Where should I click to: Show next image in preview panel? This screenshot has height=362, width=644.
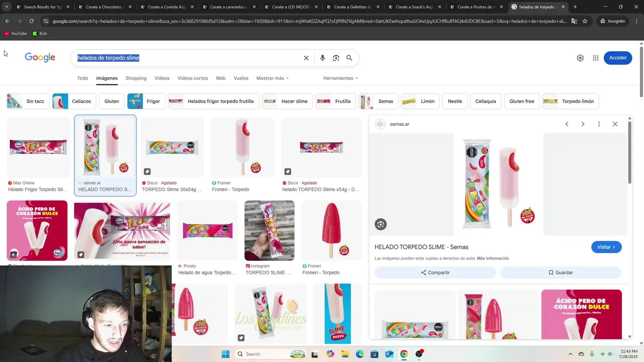click(x=583, y=124)
